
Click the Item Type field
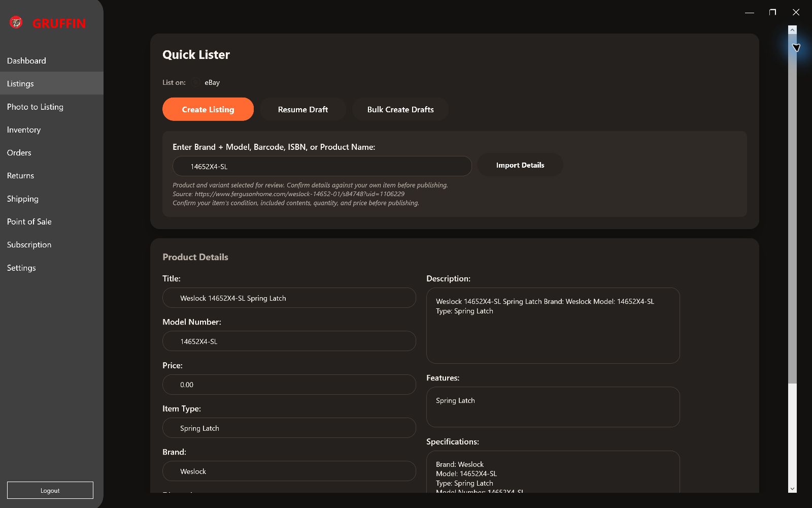[x=289, y=428]
